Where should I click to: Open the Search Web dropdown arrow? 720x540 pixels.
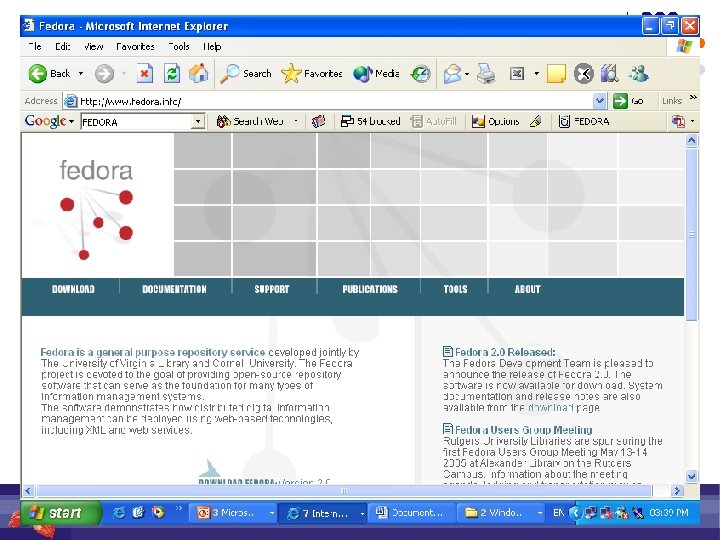pos(296,121)
